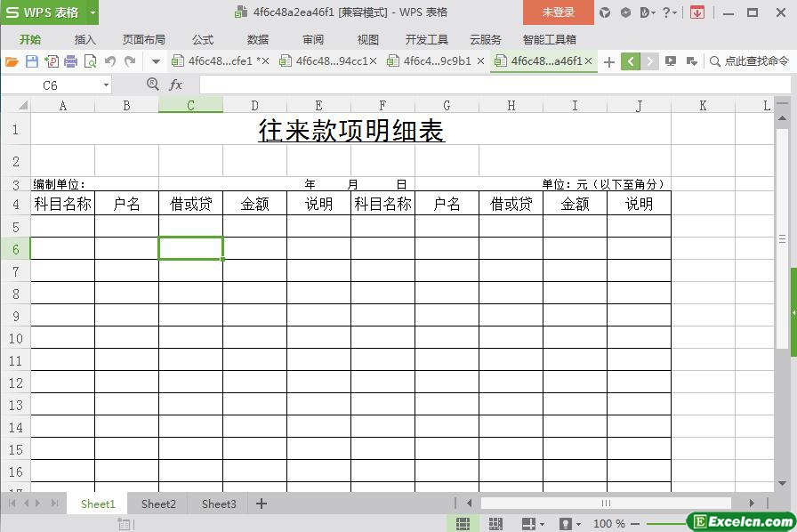
Task: Expand the quick access toolbar customize arrow
Action: [156, 61]
